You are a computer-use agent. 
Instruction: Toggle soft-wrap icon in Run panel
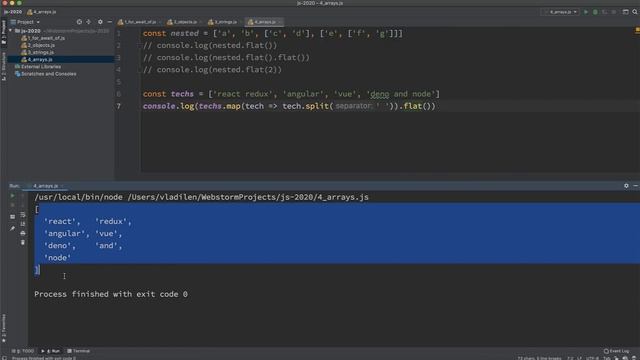point(23,214)
